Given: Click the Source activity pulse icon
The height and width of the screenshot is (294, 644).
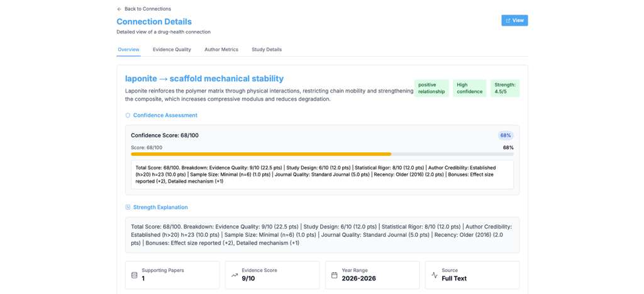Looking at the screenshot, I should point(434,275).
